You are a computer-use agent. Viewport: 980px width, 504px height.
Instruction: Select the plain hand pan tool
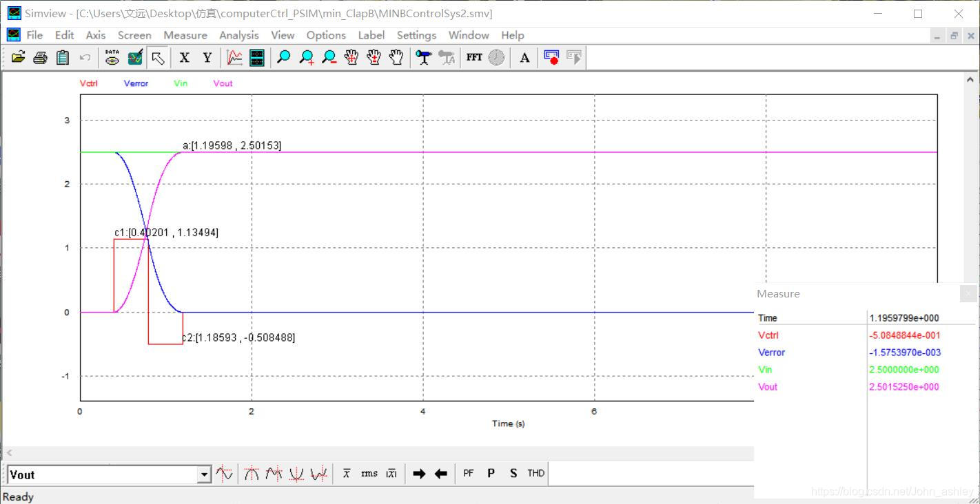point(396,58)
